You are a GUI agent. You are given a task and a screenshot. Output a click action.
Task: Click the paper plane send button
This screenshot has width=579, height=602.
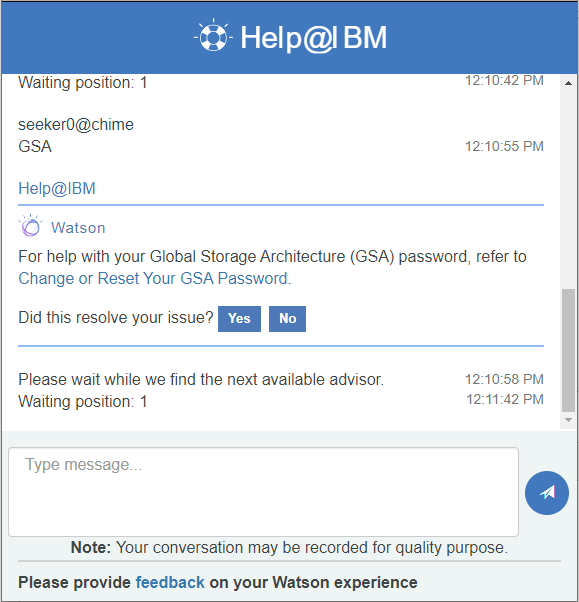point(547,493)
